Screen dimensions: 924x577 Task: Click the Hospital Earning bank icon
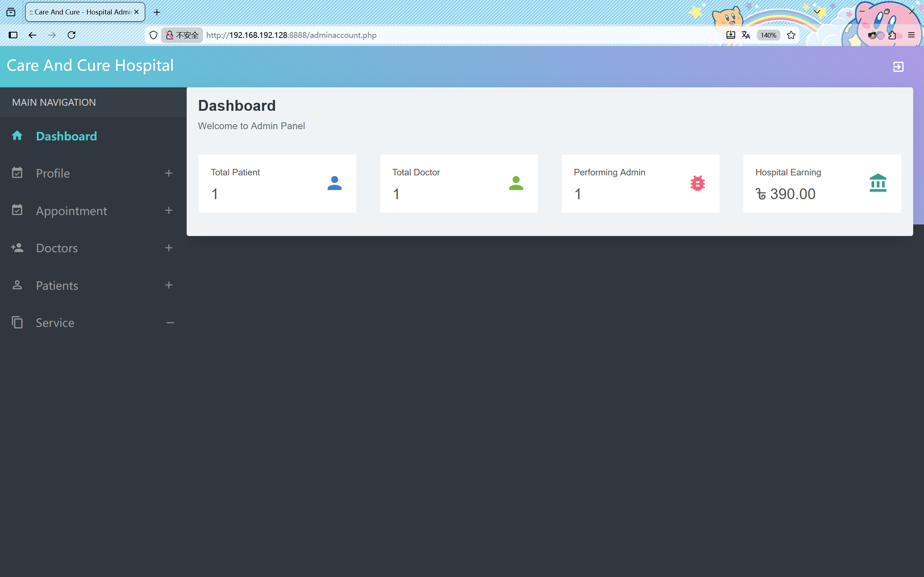click(878, 183)
